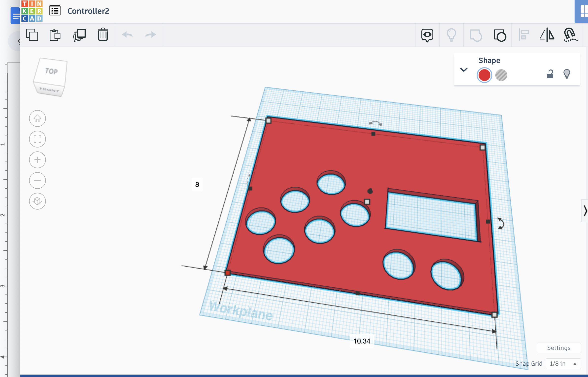Collapse the Shape panel chevron

(464, 70)
